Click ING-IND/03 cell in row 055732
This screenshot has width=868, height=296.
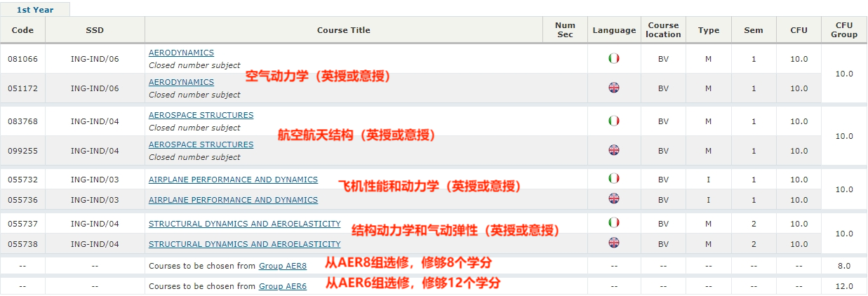click(x=95, y=180)
